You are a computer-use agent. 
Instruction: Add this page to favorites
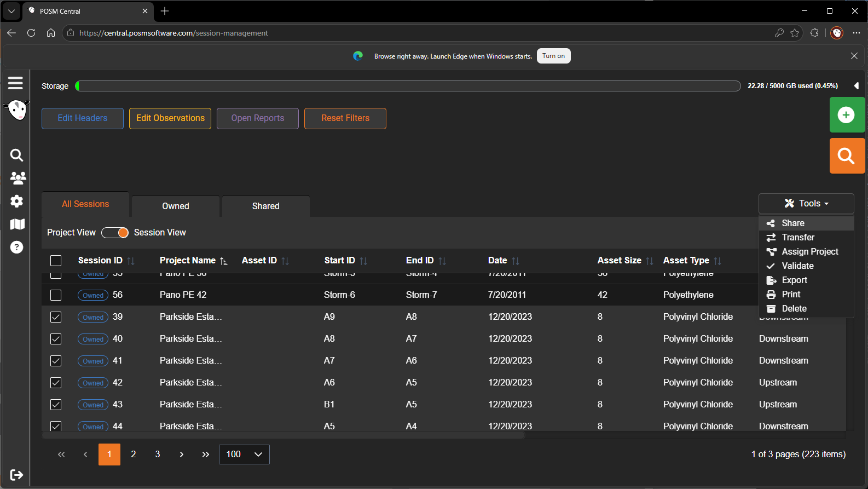click(795, 33)
